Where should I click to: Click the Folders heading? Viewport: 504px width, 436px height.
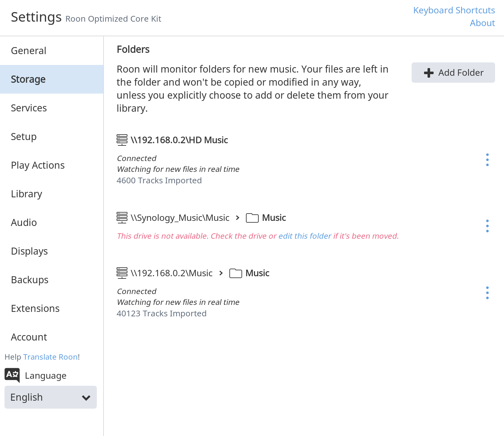point(133,49)
